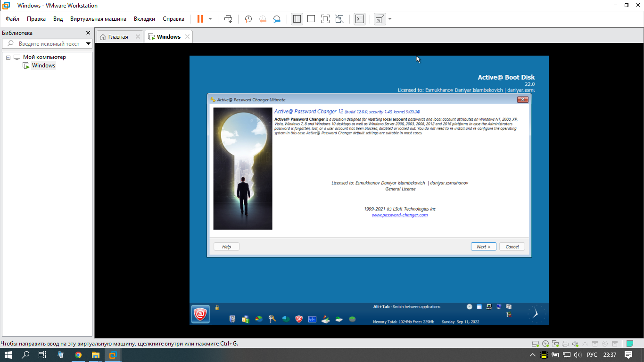The image size is (644, 362).
Task: Show hidden system tray icons chevron
Action: [x=533, y=355]
